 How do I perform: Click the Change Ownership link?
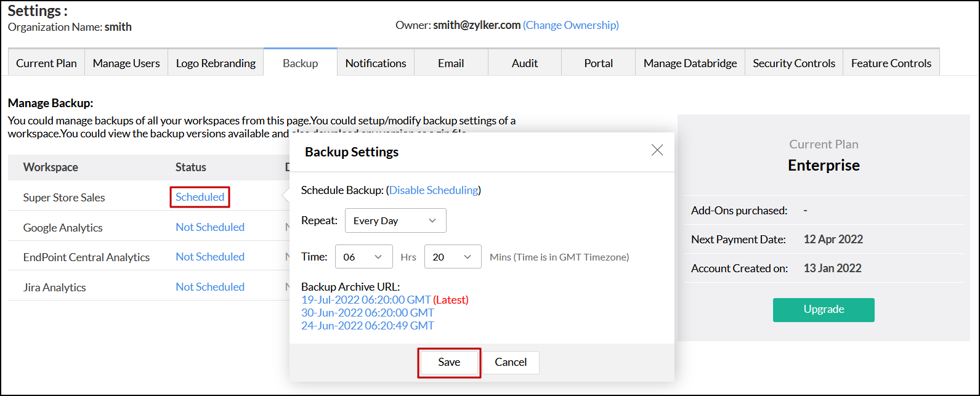tap(570, 25)
